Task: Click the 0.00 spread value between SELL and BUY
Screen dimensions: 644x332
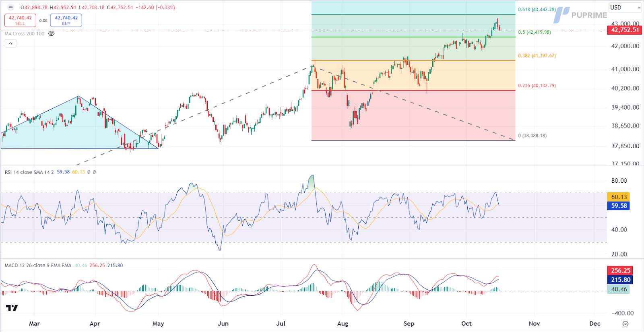Action: click(x=43, y=21)
